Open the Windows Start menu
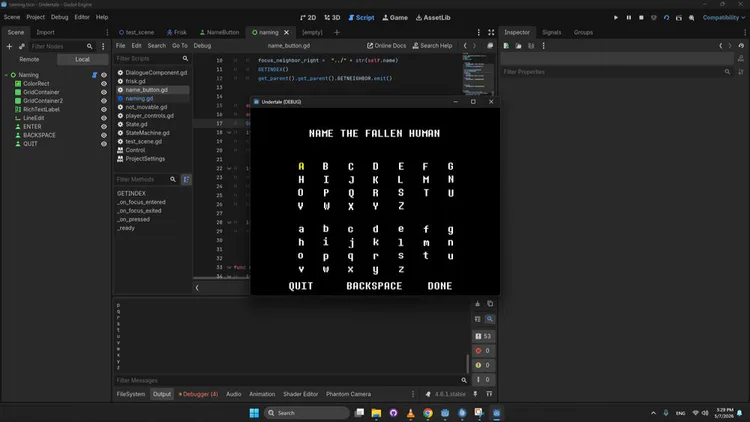The height and width of the screenshot is (422, 750). pyautogui.click(x=254, y=413)
